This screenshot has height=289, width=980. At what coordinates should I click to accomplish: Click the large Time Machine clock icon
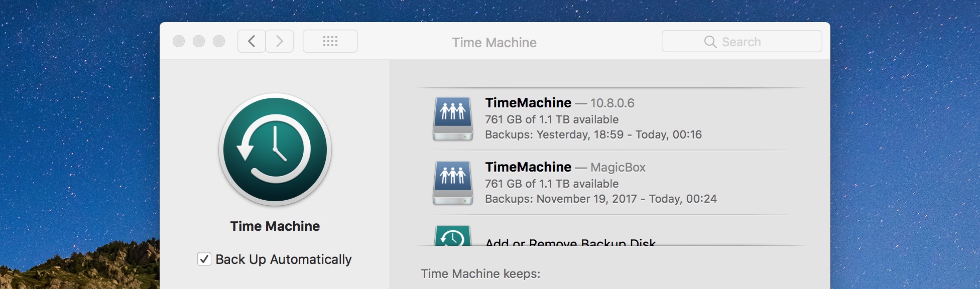coord(275,150)
